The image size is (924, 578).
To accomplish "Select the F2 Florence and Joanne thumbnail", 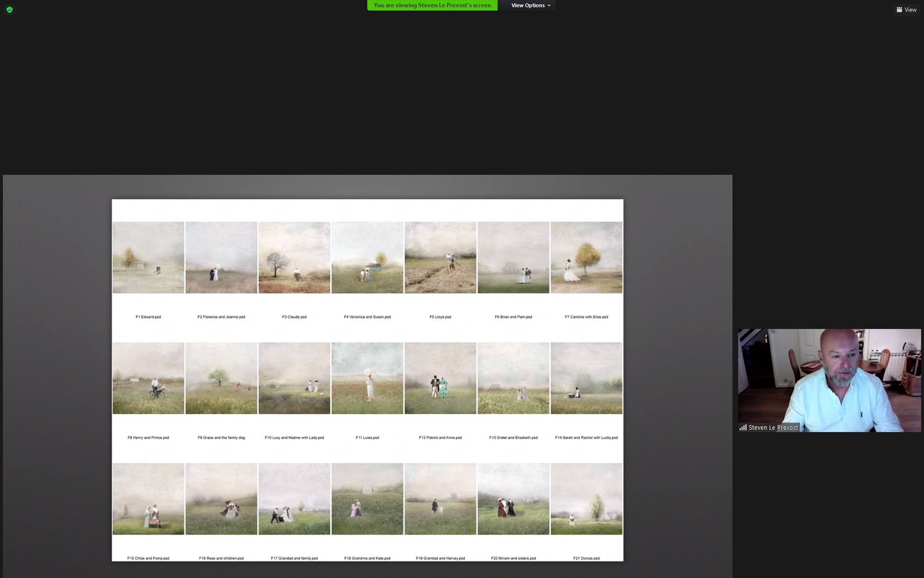I will click(221, 257).
